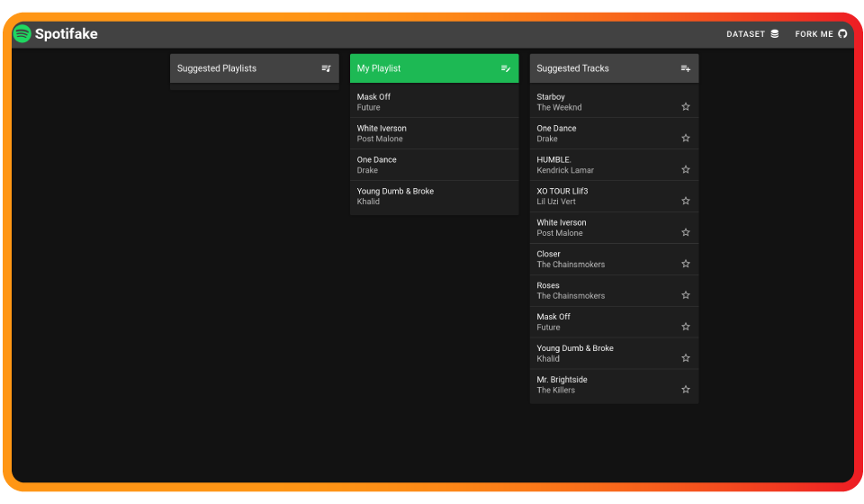Click the Suggested Tracks header title
Viewport: 864px width, 504px height.
point(572,68)
